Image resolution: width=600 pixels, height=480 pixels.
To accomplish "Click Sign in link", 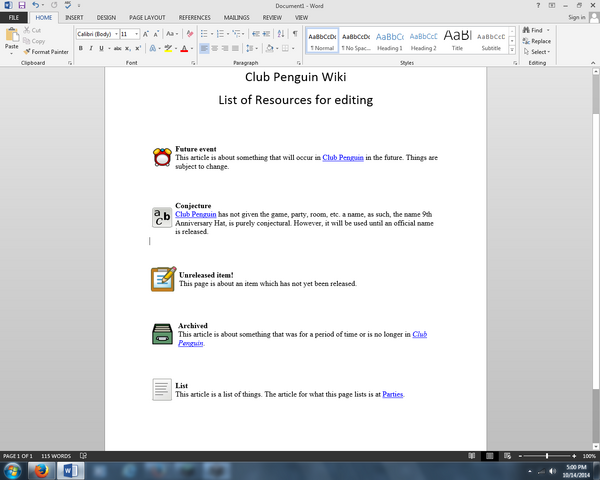I will point(577,17).
